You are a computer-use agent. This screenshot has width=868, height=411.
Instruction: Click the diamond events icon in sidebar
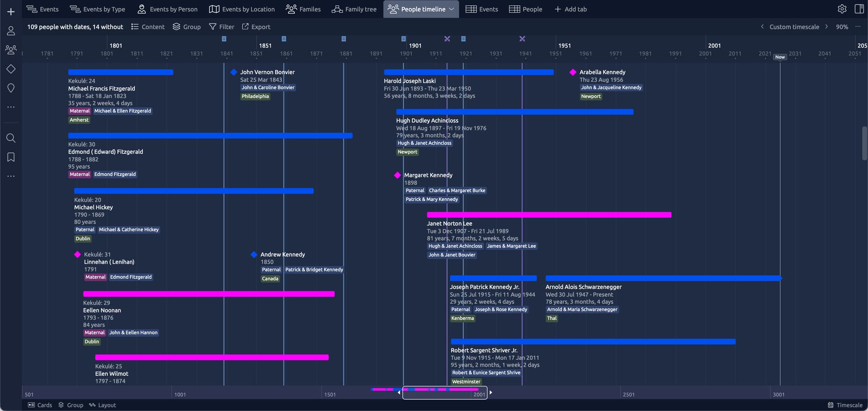(x=11, y=69)
